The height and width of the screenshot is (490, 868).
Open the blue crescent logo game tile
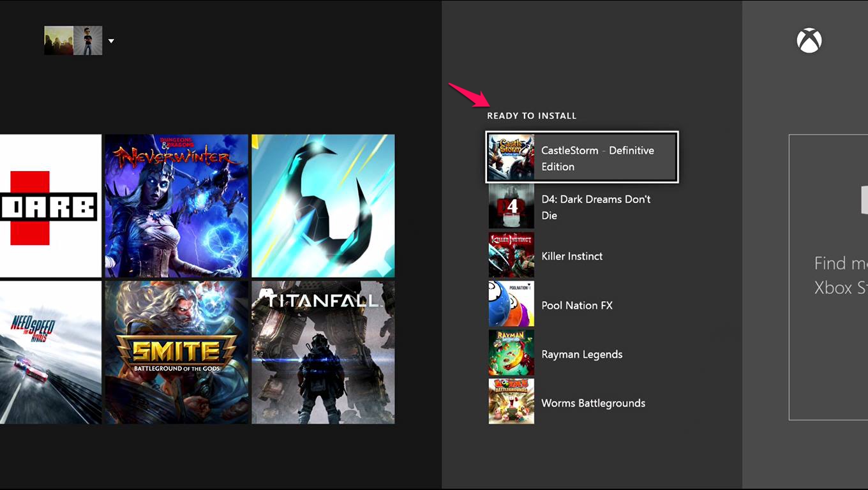coord(323,205)
